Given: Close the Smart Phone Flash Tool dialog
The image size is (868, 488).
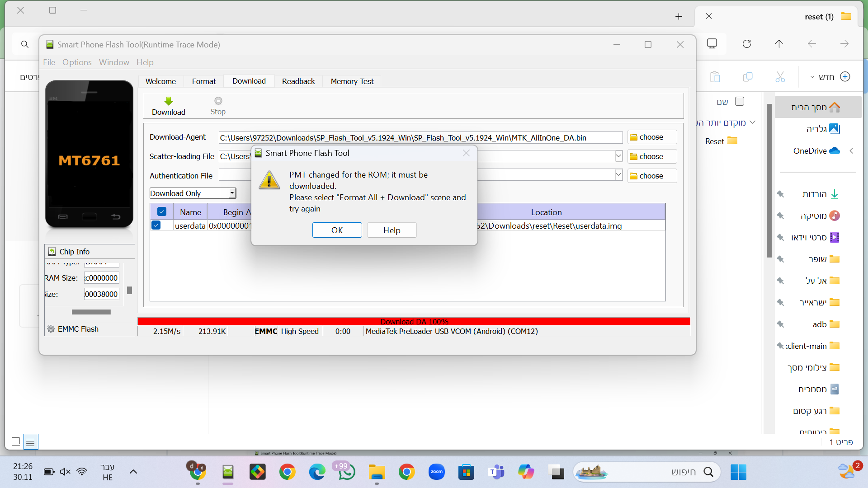Looking at the screenshot, I should 466,153.
